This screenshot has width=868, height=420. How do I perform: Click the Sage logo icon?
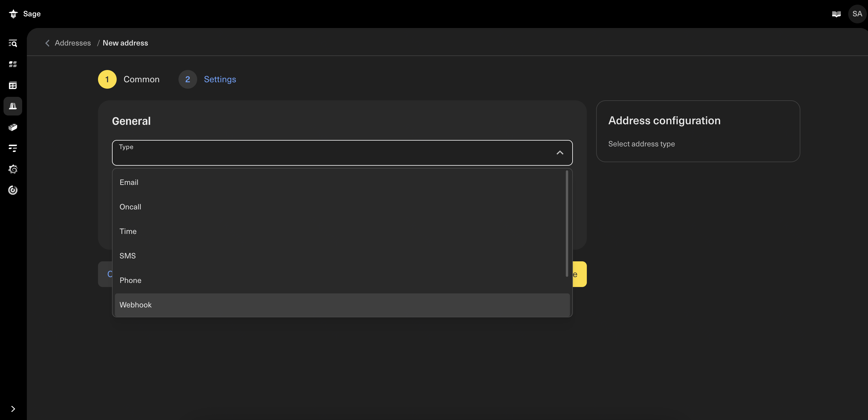click(x=13, y=14)
